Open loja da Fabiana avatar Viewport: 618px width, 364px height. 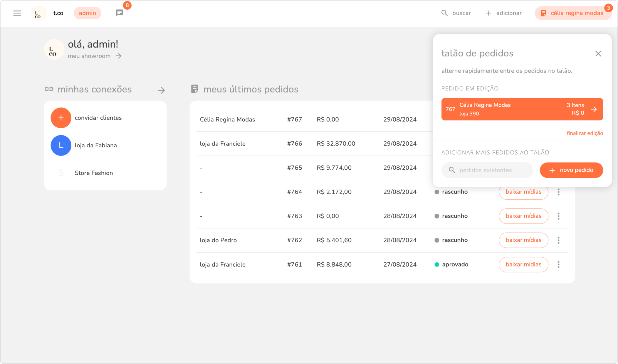coord(61,146)
